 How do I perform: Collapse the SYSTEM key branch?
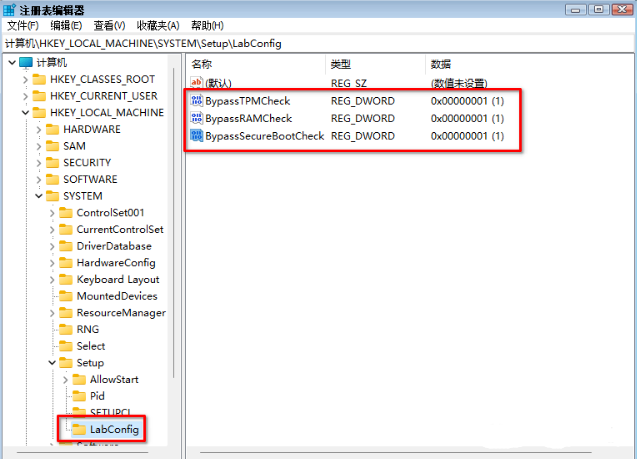click(x=38, y=196)
